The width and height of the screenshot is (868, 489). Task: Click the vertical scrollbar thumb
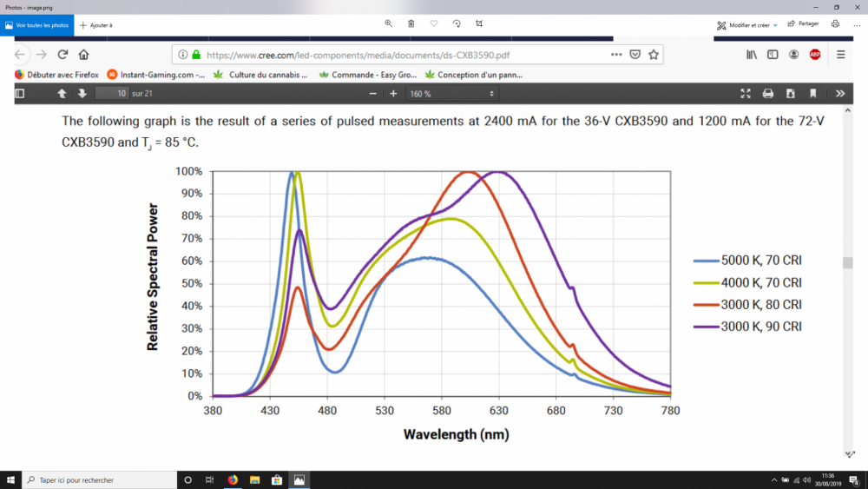[x=847, y=262]
